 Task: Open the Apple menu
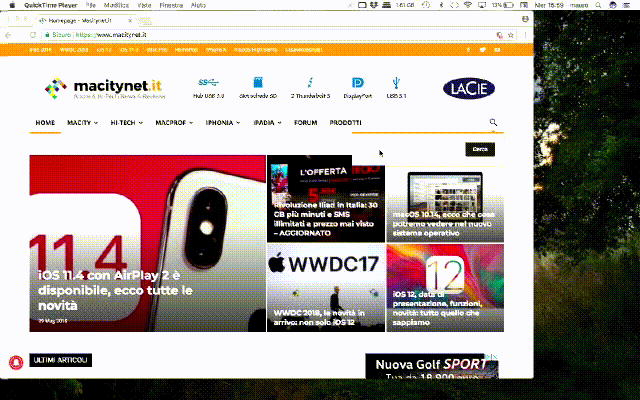tap(12, 5)
